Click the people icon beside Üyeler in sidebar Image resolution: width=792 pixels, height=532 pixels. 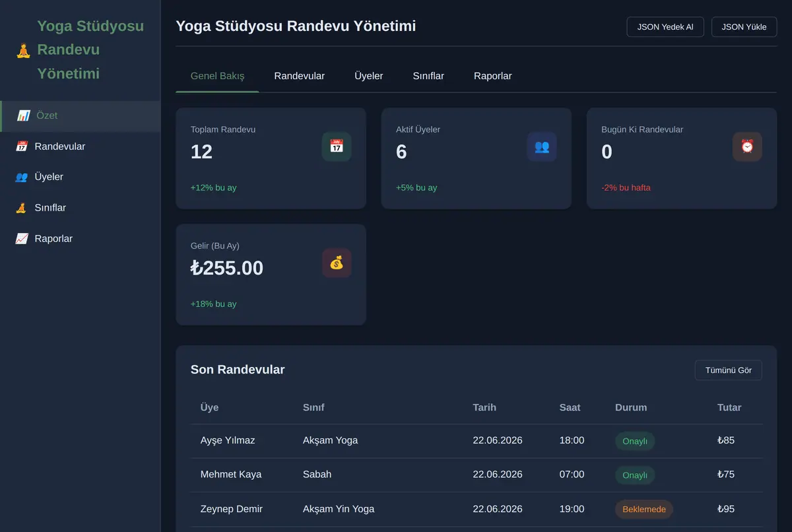tap(21, 177)
